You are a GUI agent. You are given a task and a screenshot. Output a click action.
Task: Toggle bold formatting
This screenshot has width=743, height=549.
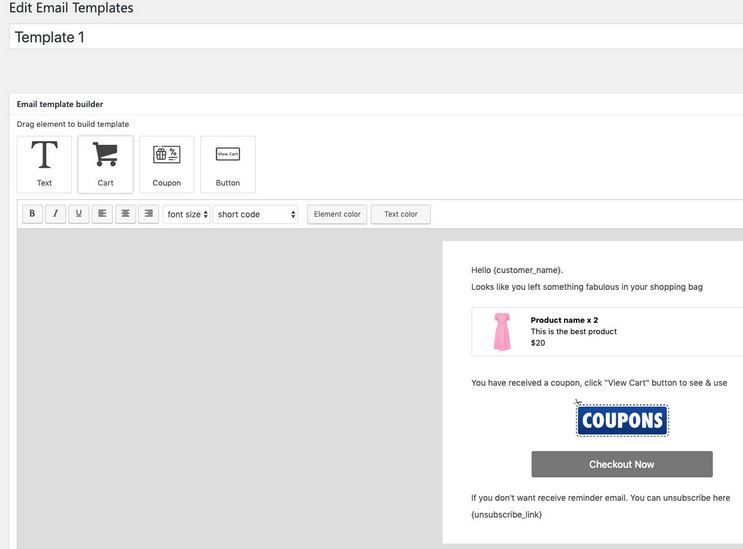coord(32,214)
